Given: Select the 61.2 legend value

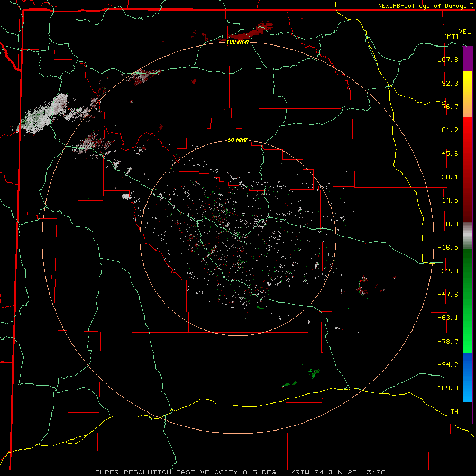Looking at the screenshot, I should pyautogui.click(x=450, y=130).
